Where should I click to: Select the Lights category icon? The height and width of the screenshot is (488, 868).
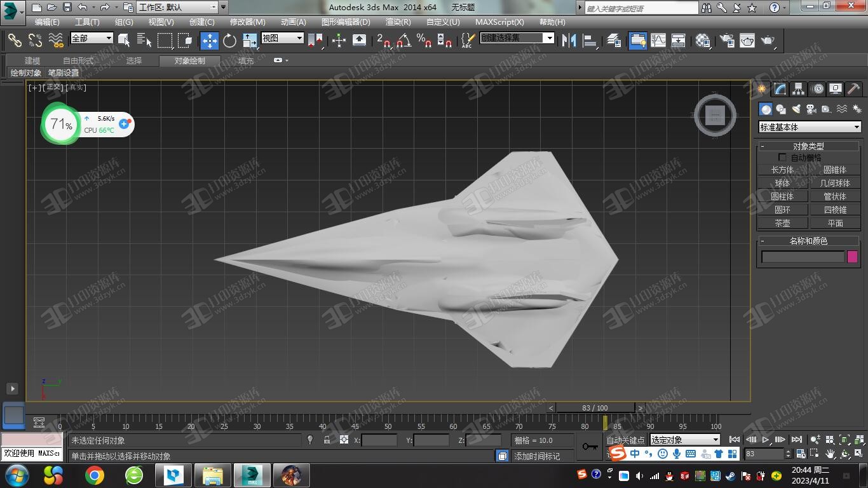pos(796,109)
